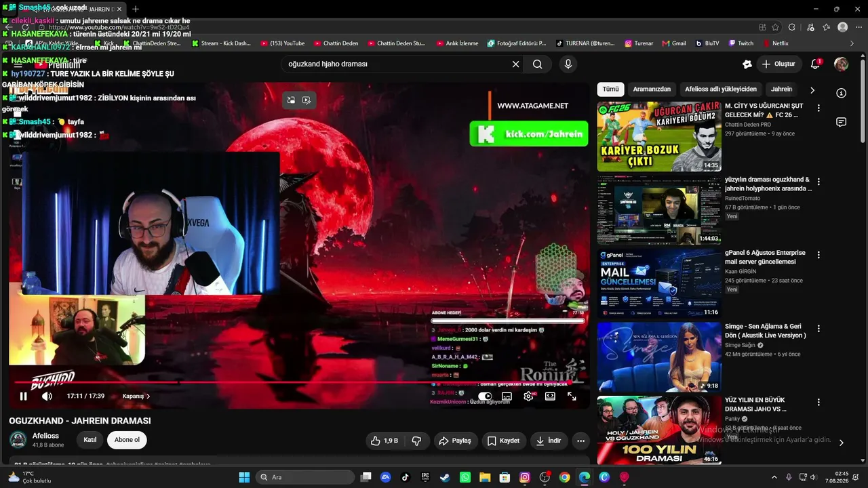
Task: Open the YouTube bookmark (153)
Action: [x=283, y=43]
